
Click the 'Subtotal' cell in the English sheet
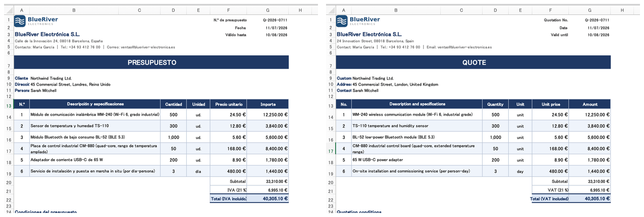[x=551, y=182]
